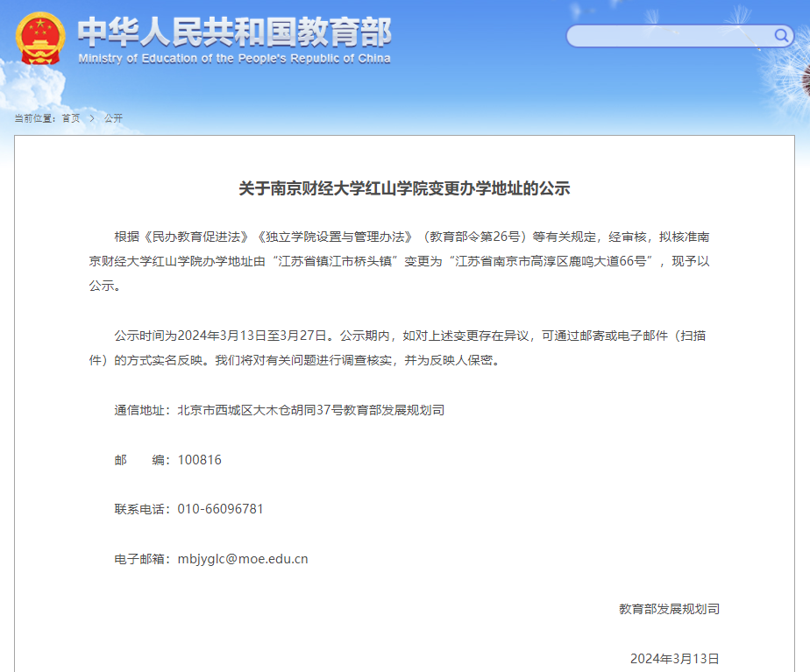Screen dimensions: 810x672
Task: Open the 公开 breadcrumb link
Action: (115, 117)
